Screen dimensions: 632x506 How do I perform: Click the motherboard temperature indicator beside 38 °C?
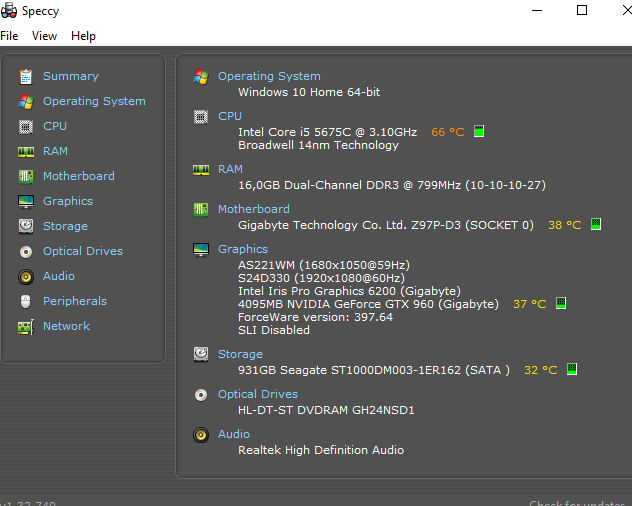click(x=596, y=224)
